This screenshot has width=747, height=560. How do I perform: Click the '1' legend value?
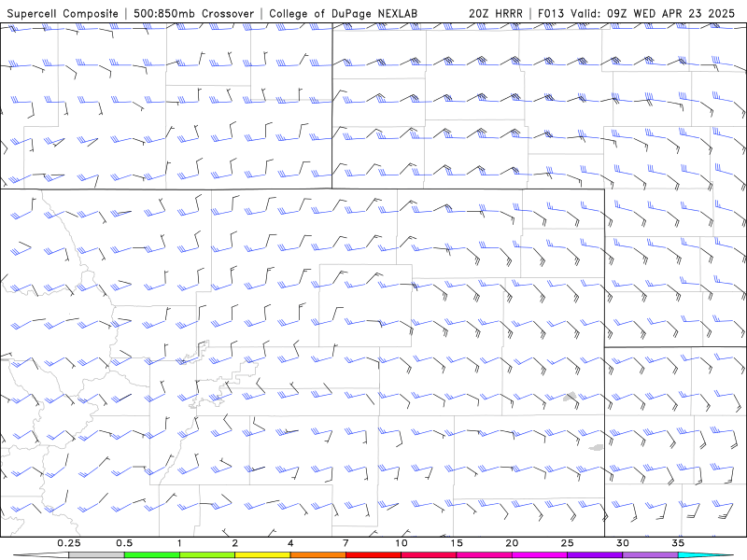(x=179, y=543)
